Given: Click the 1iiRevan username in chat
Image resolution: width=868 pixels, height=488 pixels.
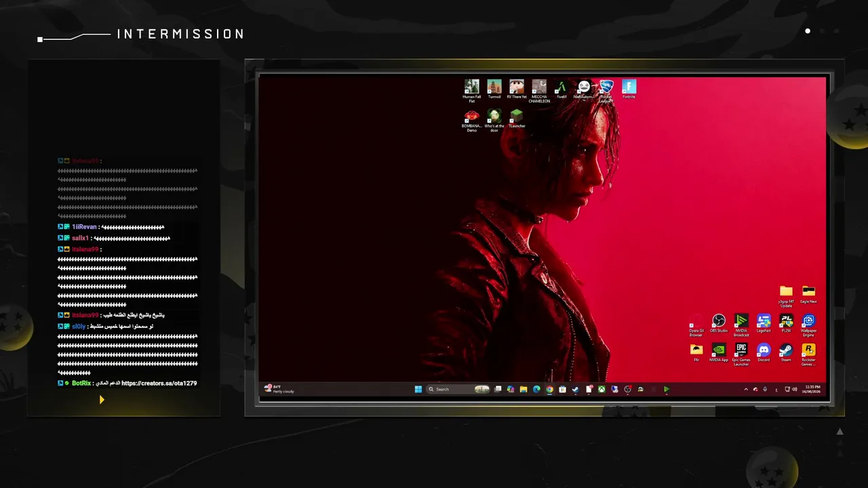Looking at the screenshot, I should [84, 227].
